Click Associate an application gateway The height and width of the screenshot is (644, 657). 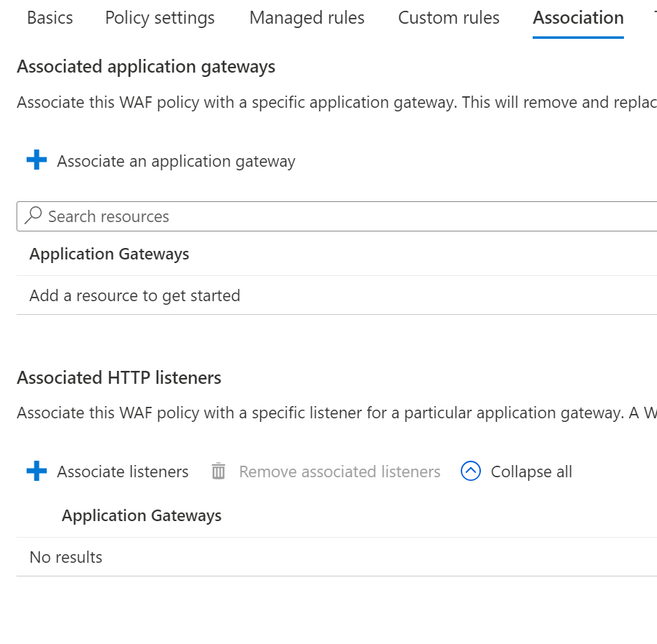175,161
